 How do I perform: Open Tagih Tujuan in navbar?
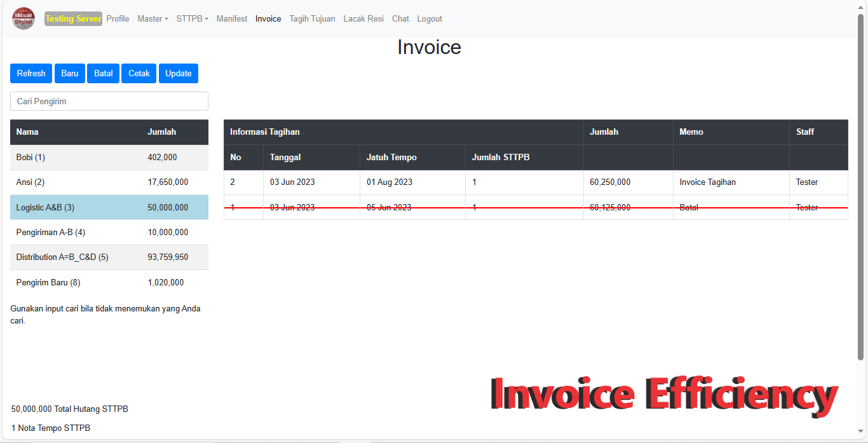point(312,19)
